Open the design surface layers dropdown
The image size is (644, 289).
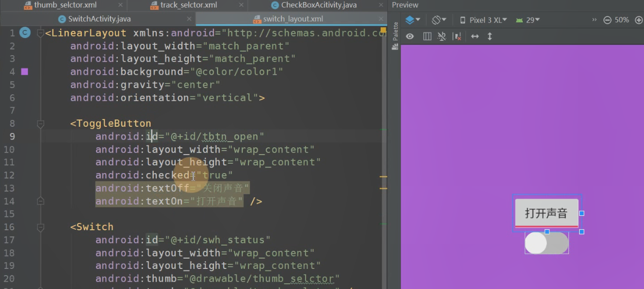pos(413,20)
